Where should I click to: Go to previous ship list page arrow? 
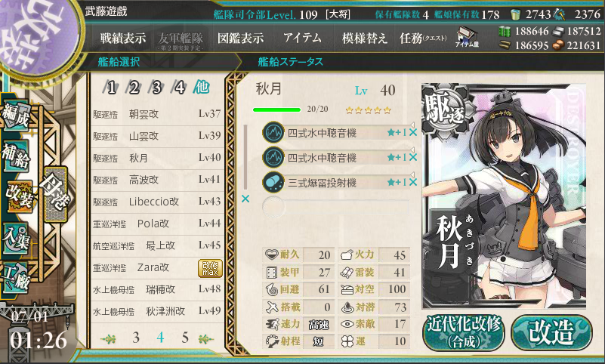tap(109, 339)
